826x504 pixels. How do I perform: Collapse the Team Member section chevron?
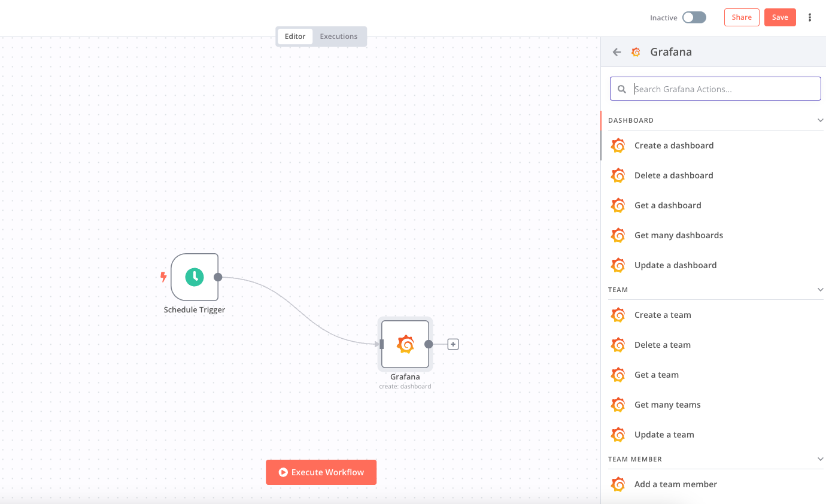pyautogui.click(x=821, y=459)
